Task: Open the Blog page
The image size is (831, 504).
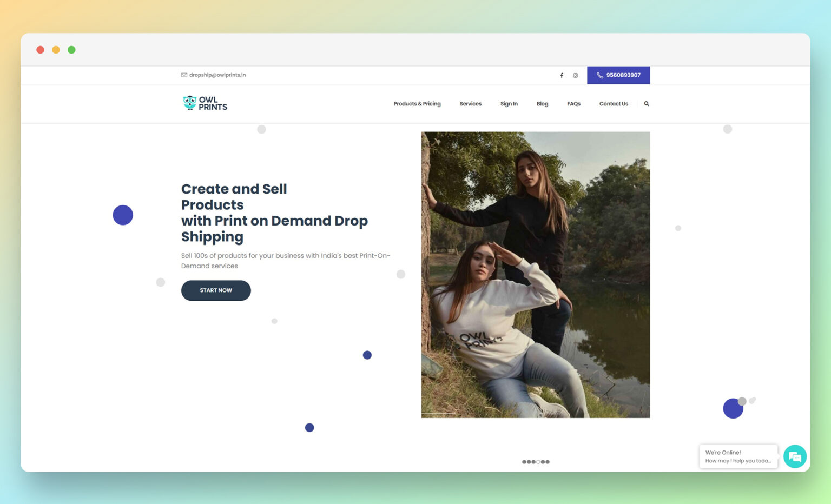Action: click(x=542, y=104)
